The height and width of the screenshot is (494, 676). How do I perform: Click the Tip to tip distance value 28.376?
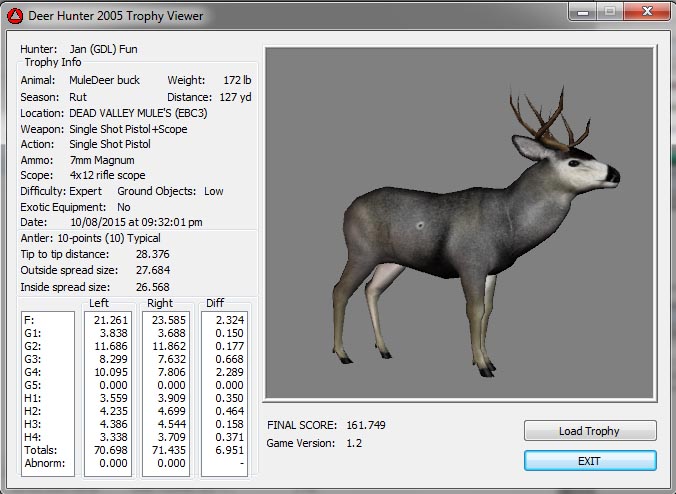pos(152,254)
